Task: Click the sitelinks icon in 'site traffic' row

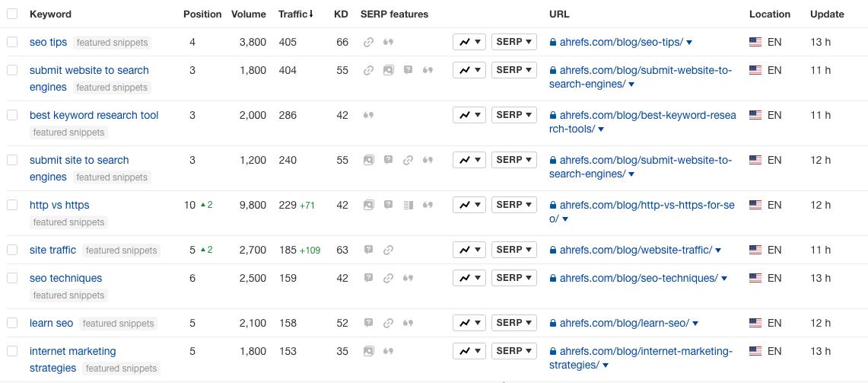Action: click(389, 250)
